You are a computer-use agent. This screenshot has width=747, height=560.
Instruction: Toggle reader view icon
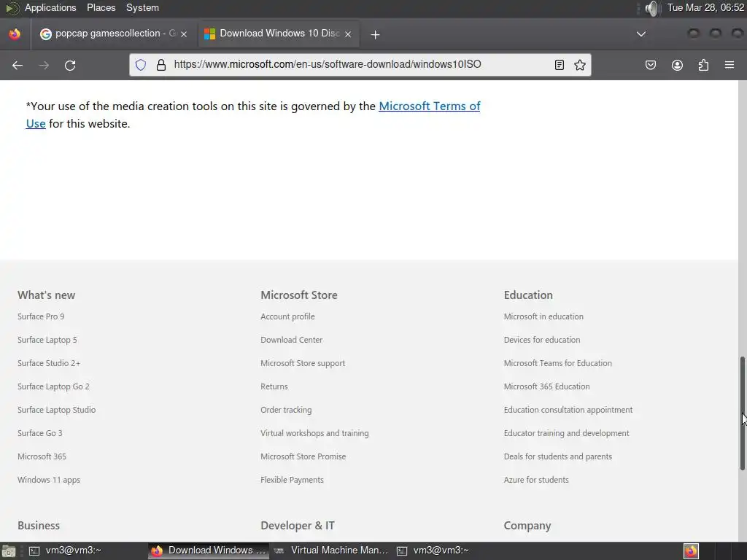pos(560,65)
